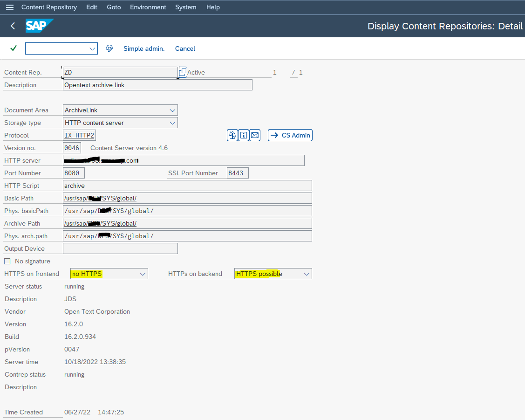Open the Environment menu
525x420 pixels.
coord(148,7)
